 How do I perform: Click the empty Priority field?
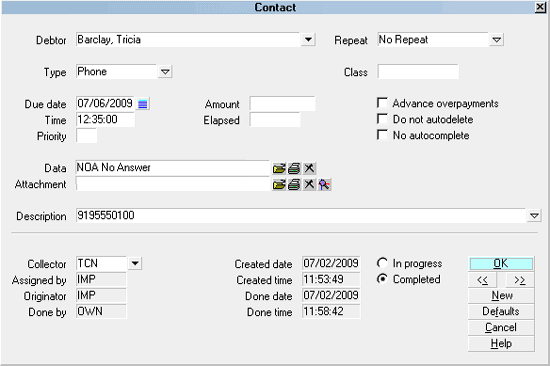[87, 136]
